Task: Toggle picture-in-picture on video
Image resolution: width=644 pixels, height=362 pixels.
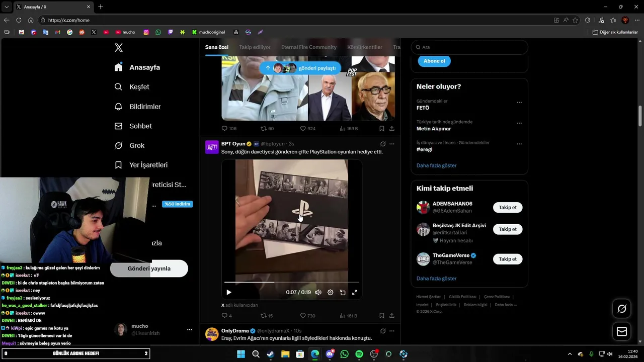Action: click(343, 292)
